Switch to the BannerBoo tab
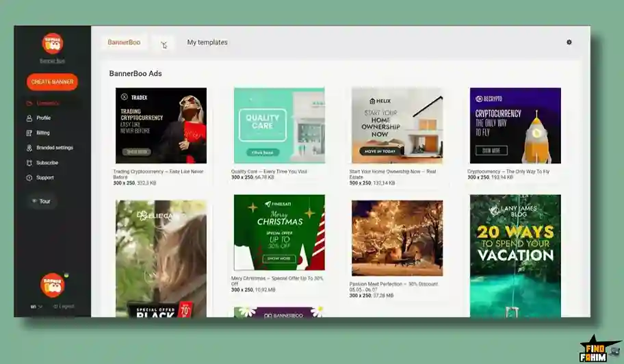Screen dimensions: 624x364 124,42
